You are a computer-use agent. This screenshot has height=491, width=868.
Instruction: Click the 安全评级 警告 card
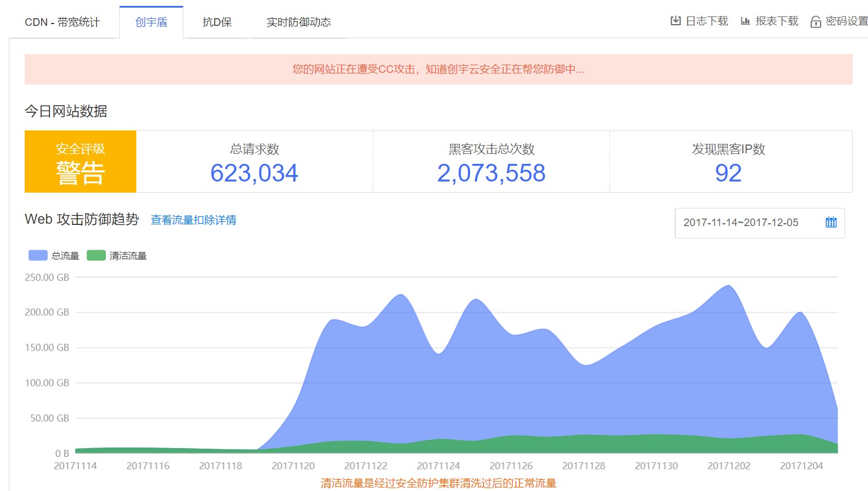point(81,162)
